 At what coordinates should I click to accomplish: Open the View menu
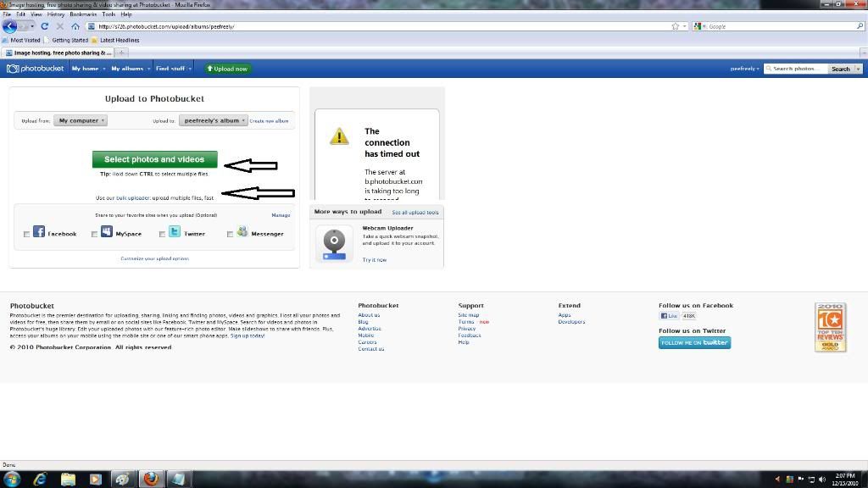[36, 14]
